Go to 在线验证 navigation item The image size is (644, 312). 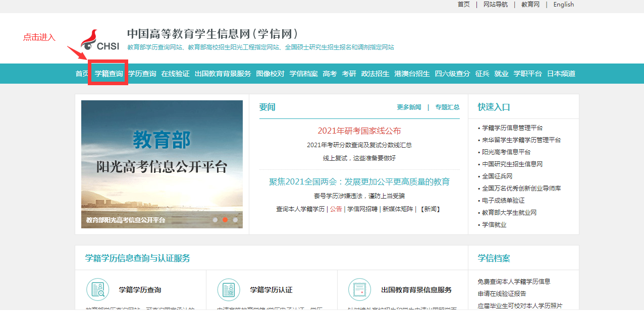pos(175,74)
